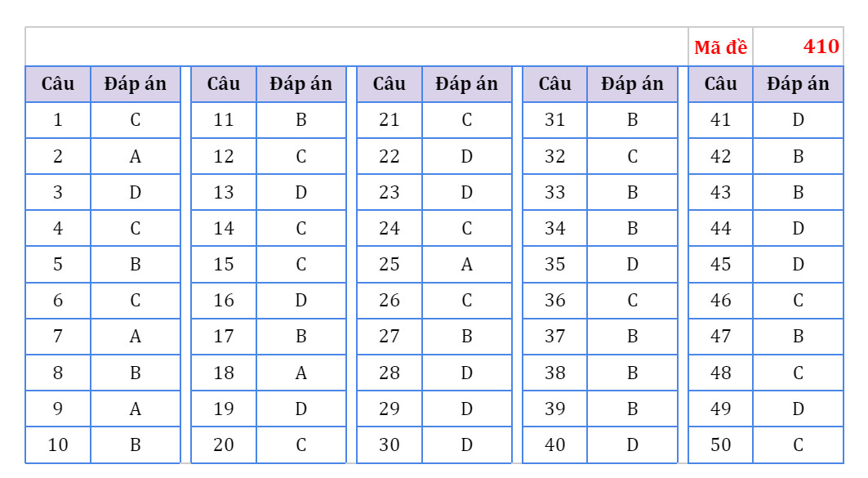Screen dimensions: 868x478
Task: Click the question number 20 cell
Action: [x=224, y=444]
